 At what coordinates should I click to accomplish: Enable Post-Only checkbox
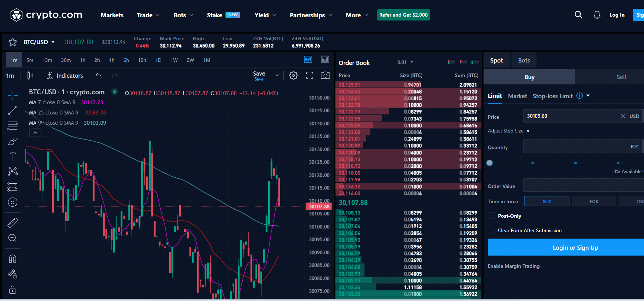491,216
